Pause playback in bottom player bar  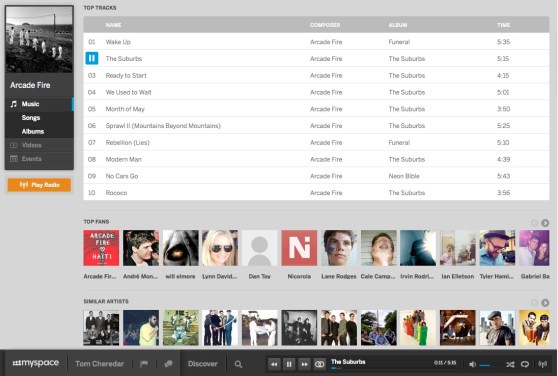pyautogui.click(x=289, y=364)
